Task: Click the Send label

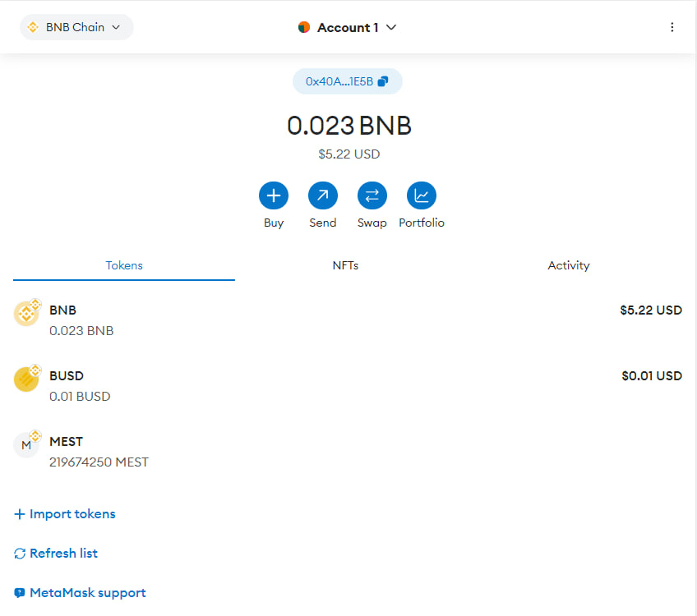Action: [323, 223]
